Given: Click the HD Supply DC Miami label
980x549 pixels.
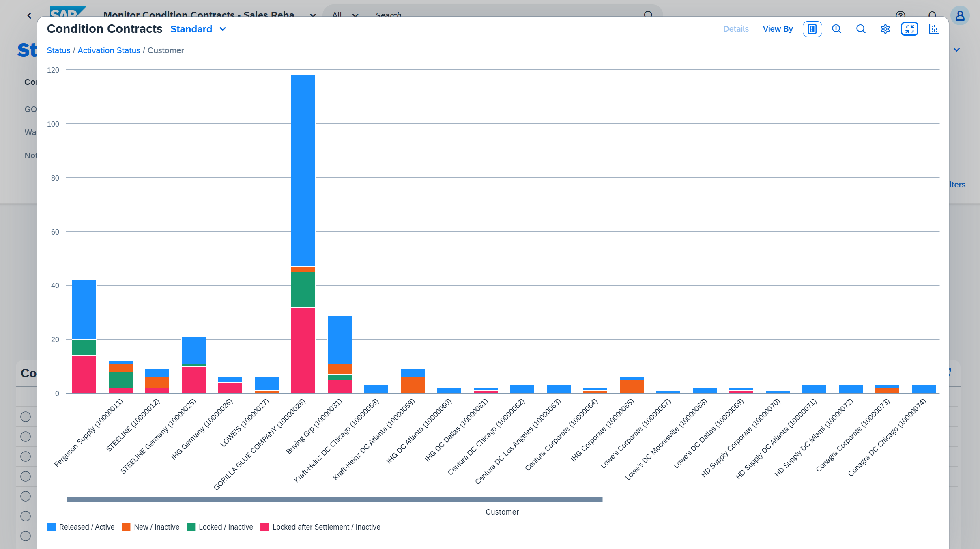Looking at the screenshot, I should (814, 437).
